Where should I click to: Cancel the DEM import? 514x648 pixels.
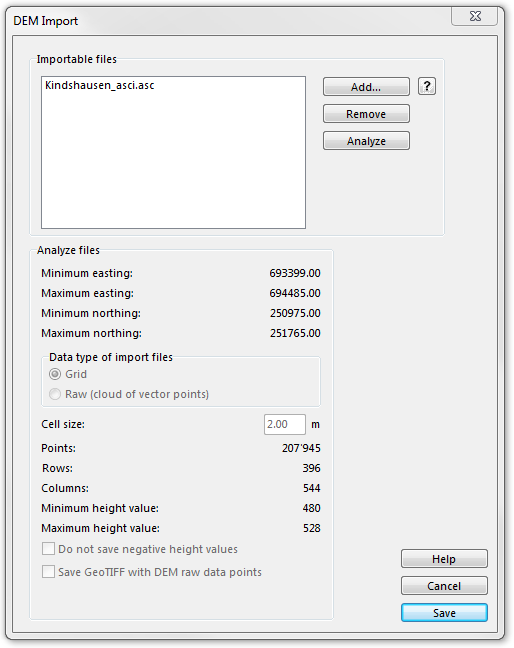(x=444, y=586)
